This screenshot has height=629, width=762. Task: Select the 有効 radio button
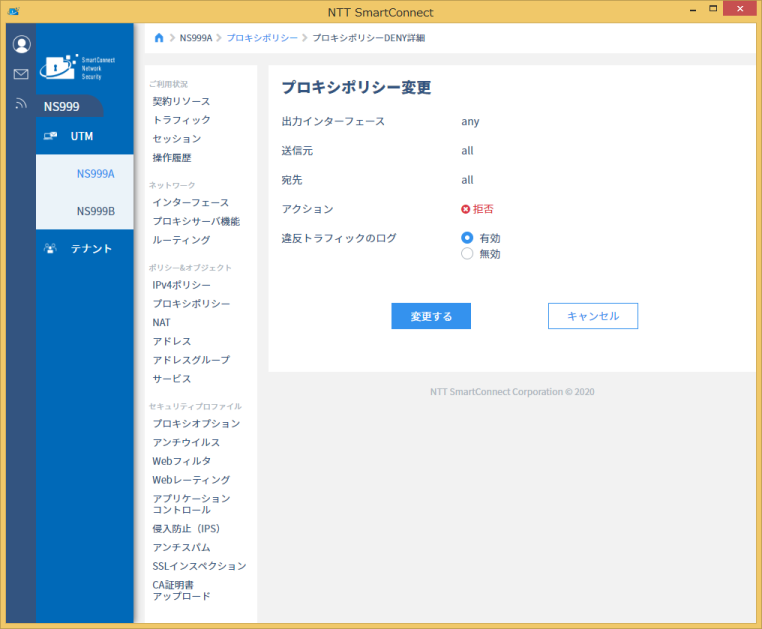(467, 238)
